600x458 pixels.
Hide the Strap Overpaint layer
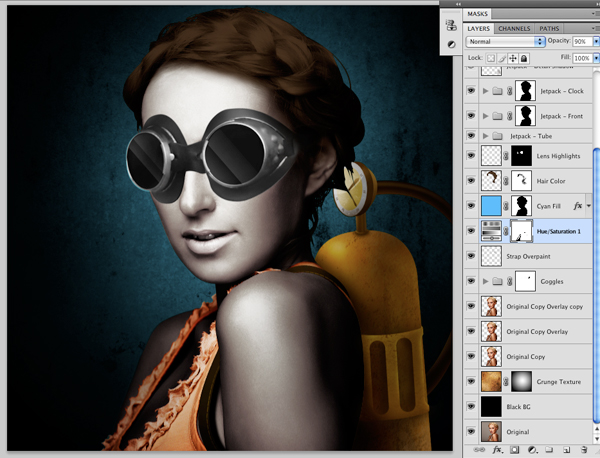point(471,256)
